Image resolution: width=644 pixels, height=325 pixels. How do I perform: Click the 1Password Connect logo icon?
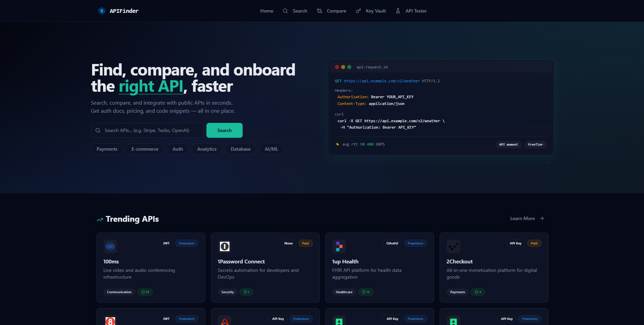tap(225, 246)
